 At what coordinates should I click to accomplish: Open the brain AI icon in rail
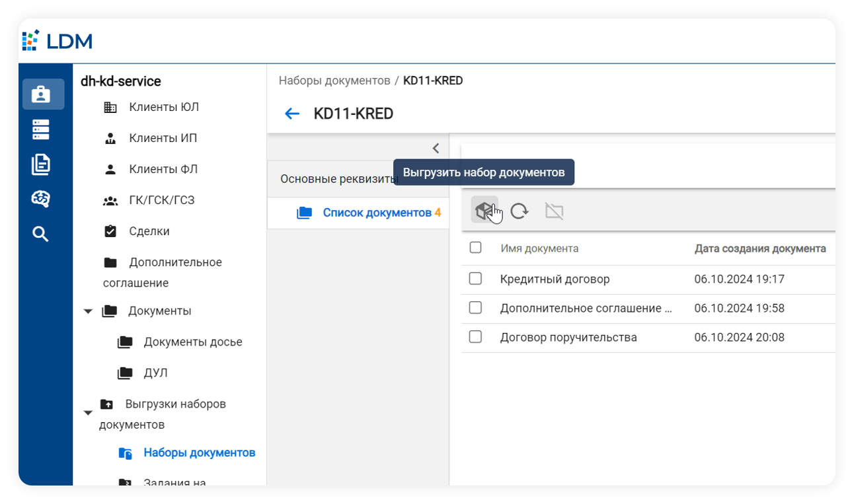41,199
